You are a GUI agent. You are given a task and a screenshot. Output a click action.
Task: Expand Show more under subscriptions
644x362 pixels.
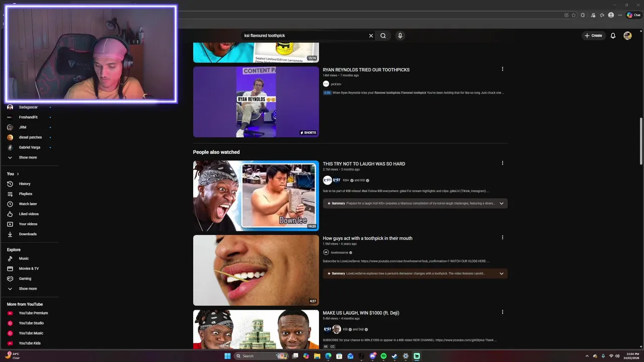click(28, 157)
